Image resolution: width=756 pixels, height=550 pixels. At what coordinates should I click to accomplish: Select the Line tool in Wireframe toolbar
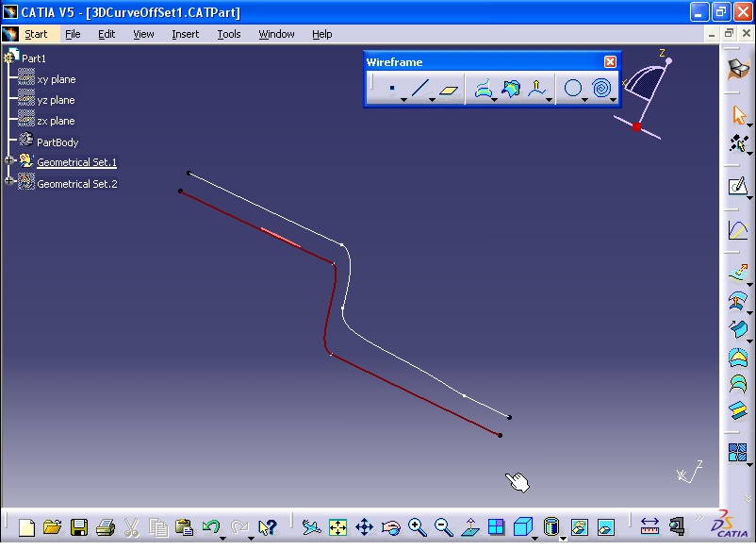[x=419, y=88]
